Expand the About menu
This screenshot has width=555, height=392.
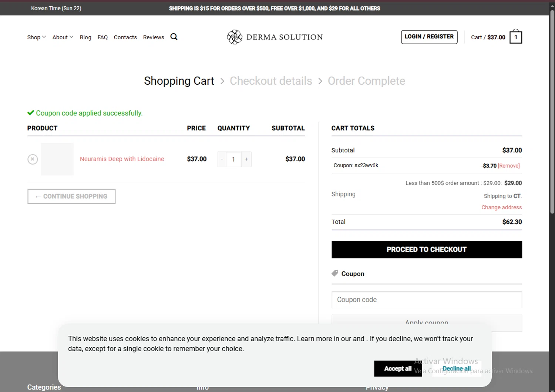pyautogui.click(x=63, y=37)
